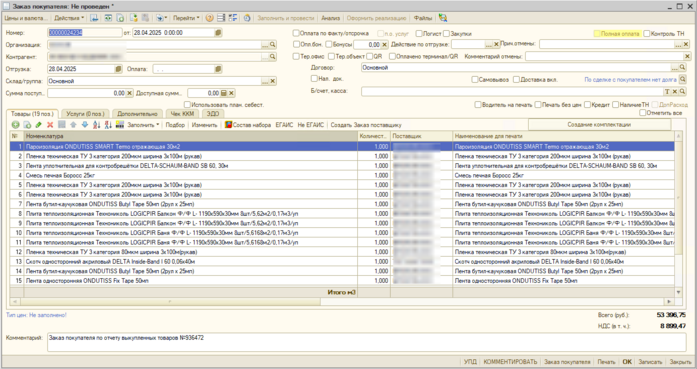
Task: Click the Создание комплектации button
Action: pyautogui.click(x=599, y=124)
